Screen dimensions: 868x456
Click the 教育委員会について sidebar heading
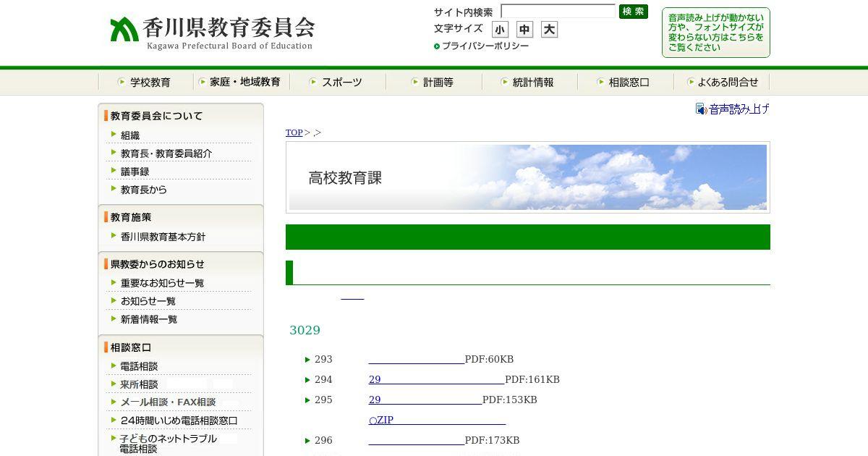point(156,116)
